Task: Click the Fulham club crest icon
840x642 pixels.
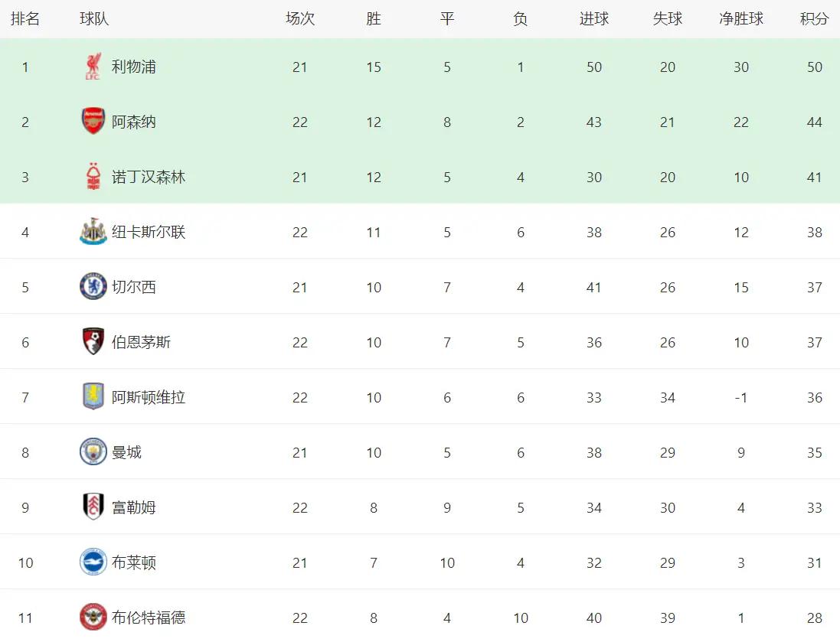Action: point(93,507)
